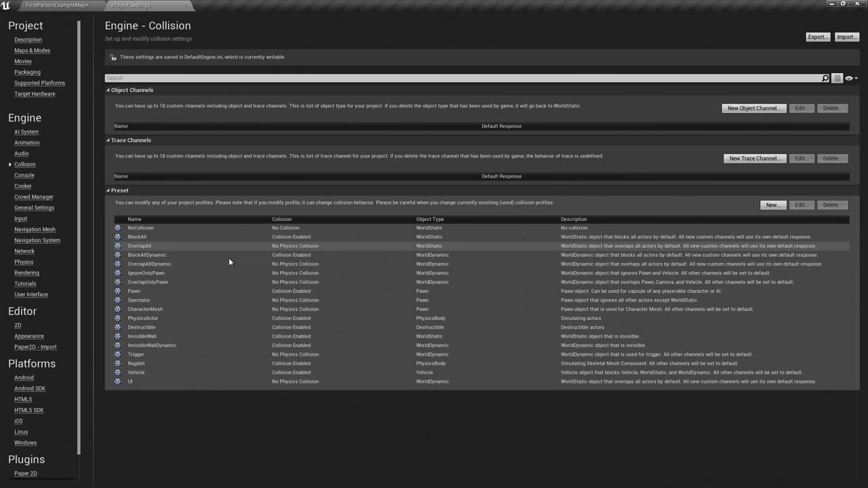Click the Object Type column header
The width and height of the screenshot is (868, 488).
pyautogui.click(x=430, y=220)
